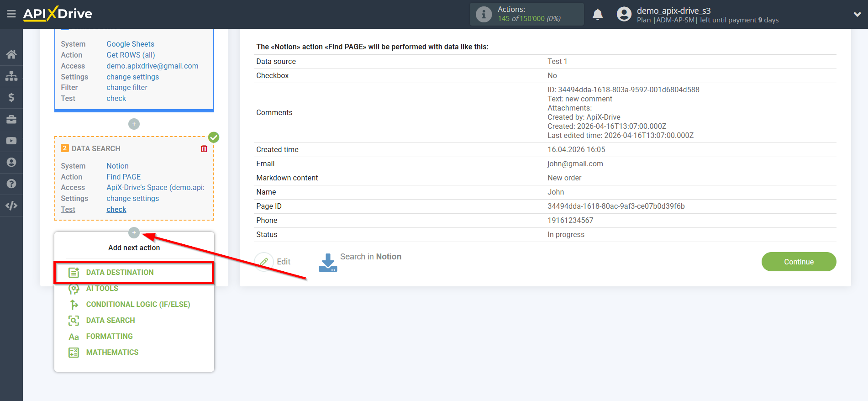The height and width of the screenshot is (401, 868).
Task: Click the Conditional Logic branch icon
Action: tap(74, 305)
